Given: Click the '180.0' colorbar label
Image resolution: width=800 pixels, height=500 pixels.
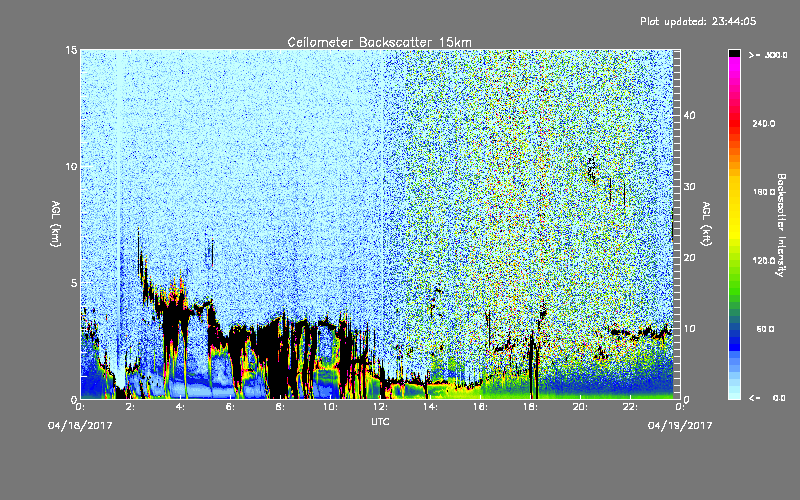Looking at the screenshot, I should pos(764,192).
